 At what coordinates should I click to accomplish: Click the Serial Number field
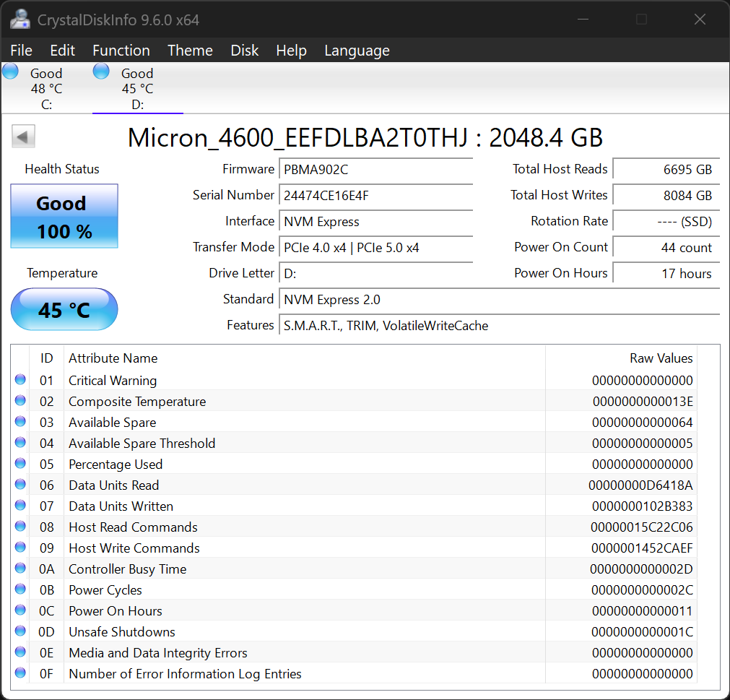[x=375, y=195]
